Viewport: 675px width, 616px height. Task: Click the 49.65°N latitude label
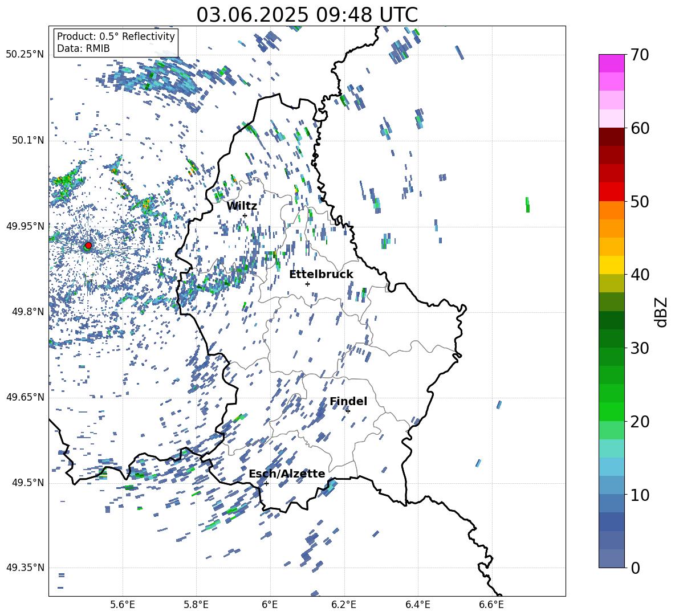tap(25, 397)
